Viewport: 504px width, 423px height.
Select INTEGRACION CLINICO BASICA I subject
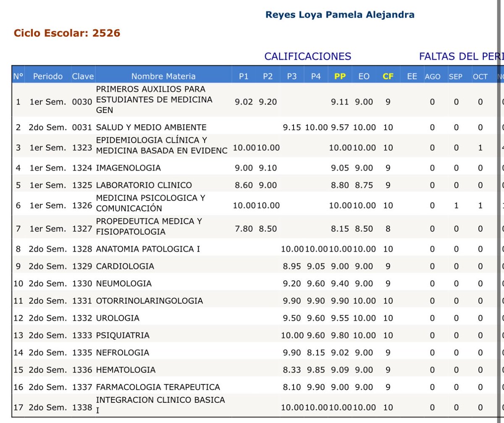pyautogui.click(x=160, y=405)
